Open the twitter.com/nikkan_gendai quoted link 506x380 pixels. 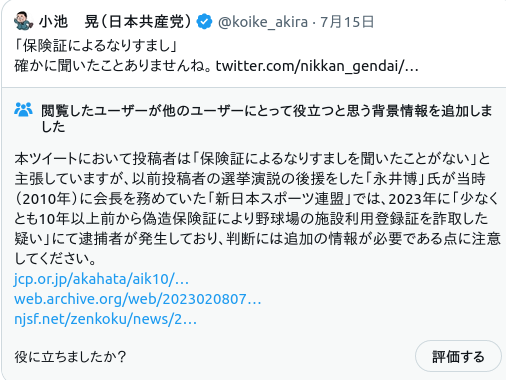[x=317, y=66]
